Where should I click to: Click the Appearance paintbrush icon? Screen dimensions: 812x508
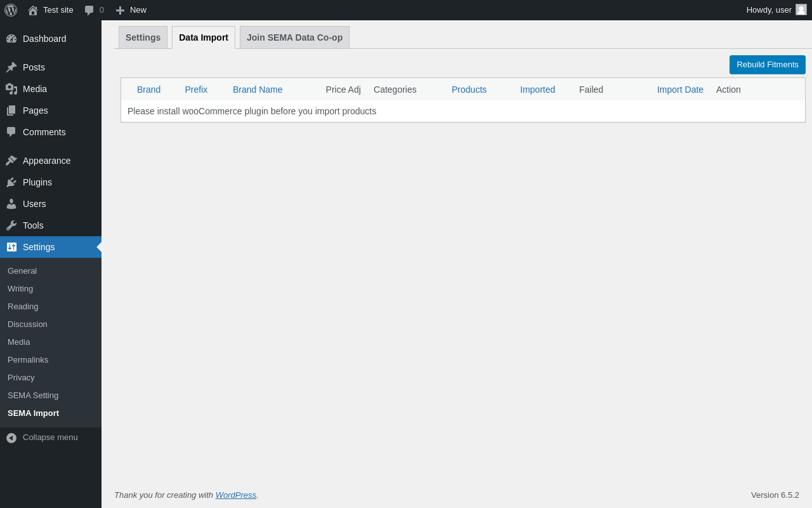point(11,161)
